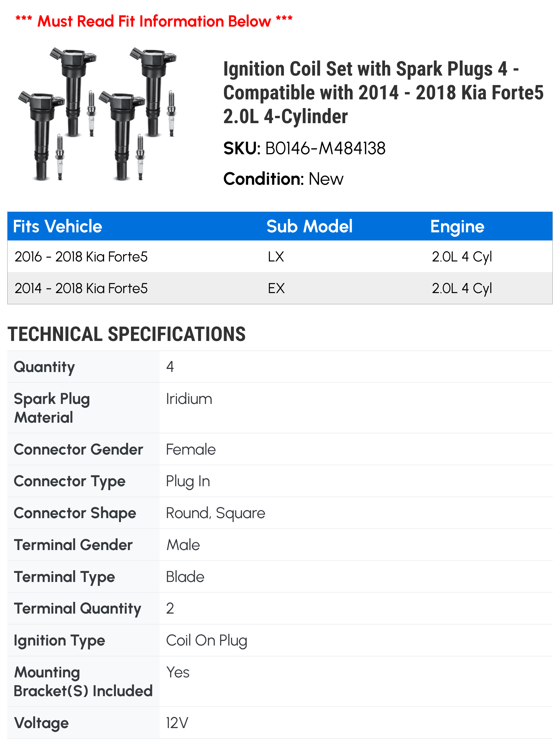Select the SKU B0146-M484138 text
560x746 pixels.
pos(304,148)
